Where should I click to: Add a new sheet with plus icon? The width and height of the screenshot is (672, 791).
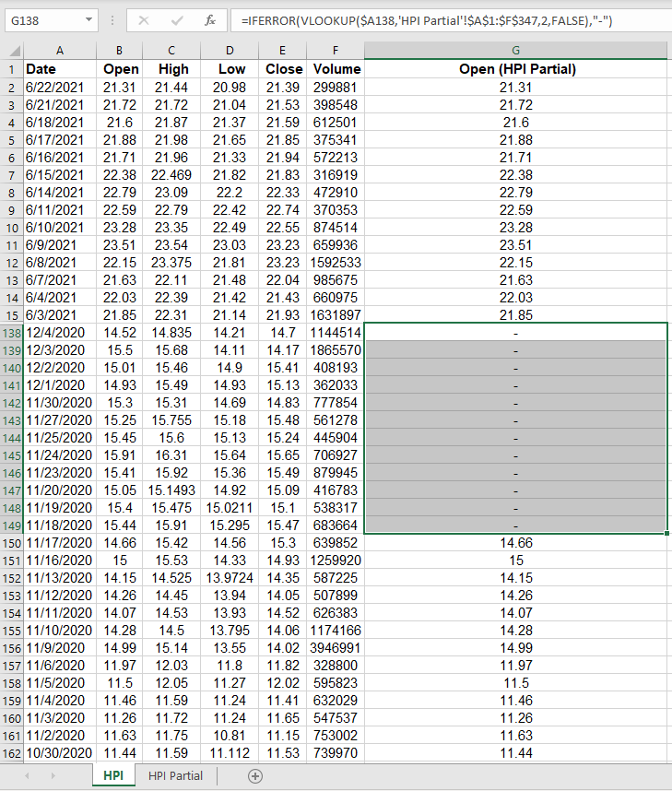tap(255, 776)
